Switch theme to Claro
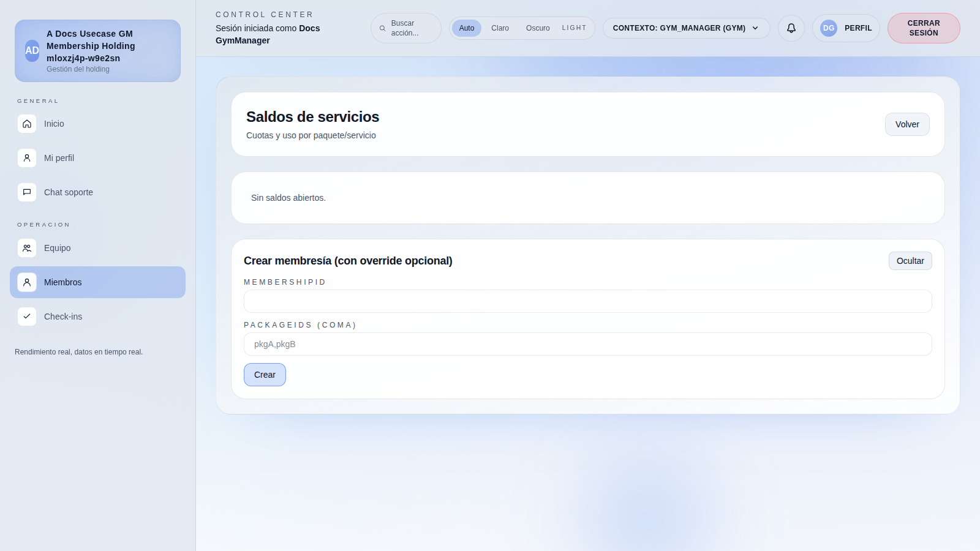This screenshot has height=551, width=980. click(500, 28)
